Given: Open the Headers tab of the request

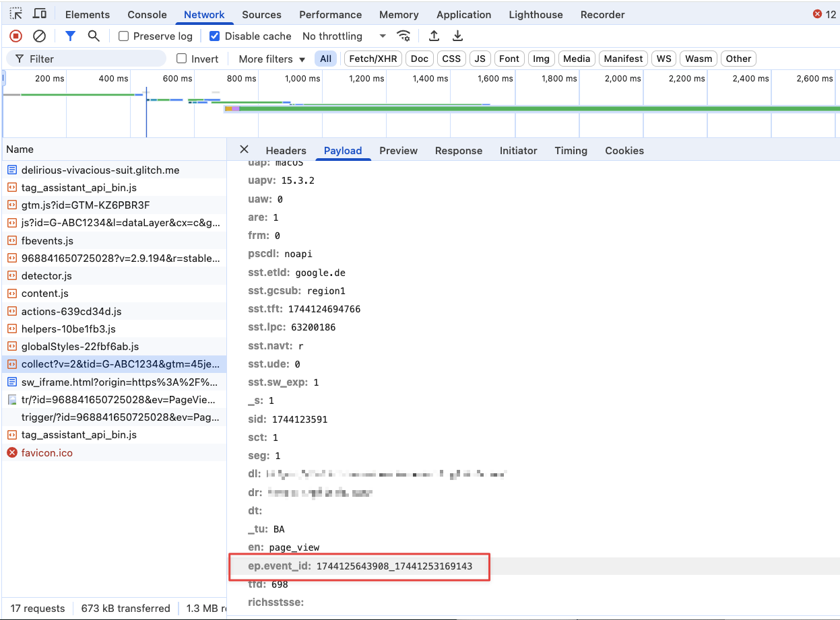Looking at the screenshot, I should 286,151.
